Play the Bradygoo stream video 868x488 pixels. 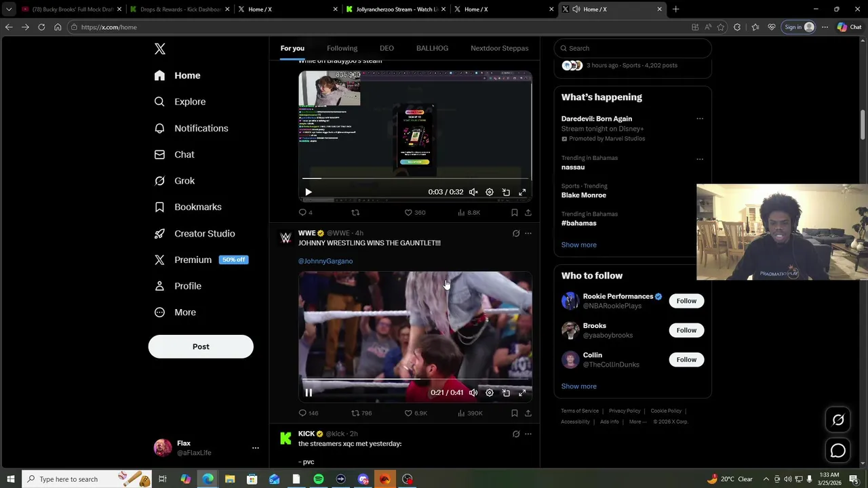click(309, 192)
